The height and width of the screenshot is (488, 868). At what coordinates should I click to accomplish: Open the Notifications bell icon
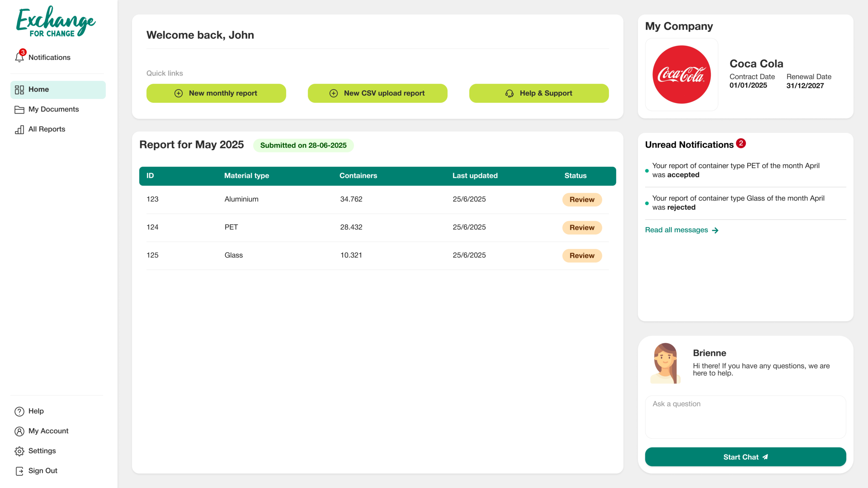click(20, 57)
